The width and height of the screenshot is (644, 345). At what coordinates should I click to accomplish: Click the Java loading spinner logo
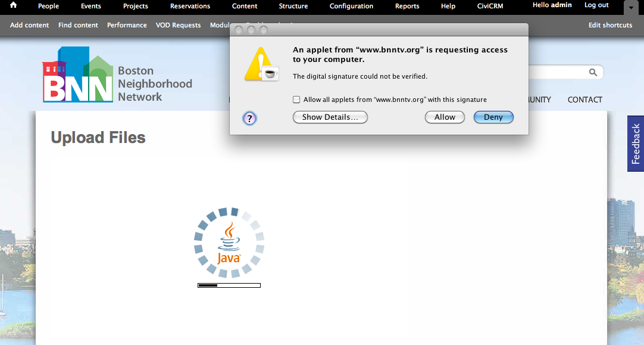coord(229,243)
